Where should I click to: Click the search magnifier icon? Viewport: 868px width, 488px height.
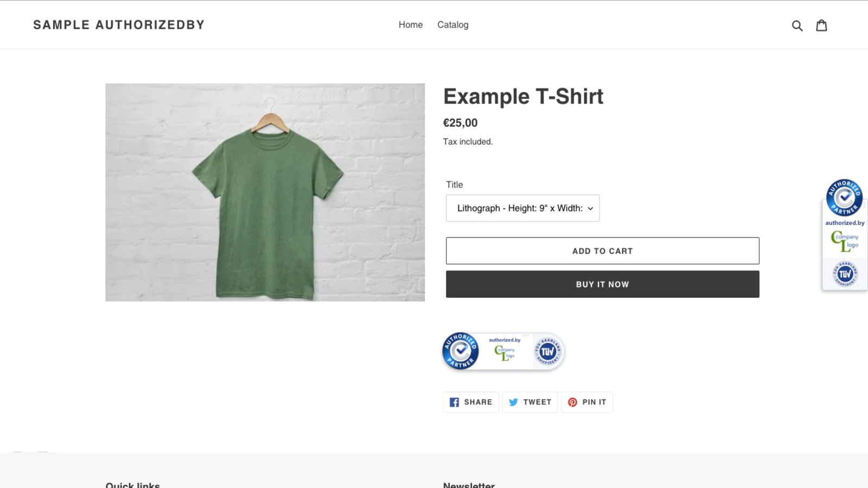pos(797,25)
